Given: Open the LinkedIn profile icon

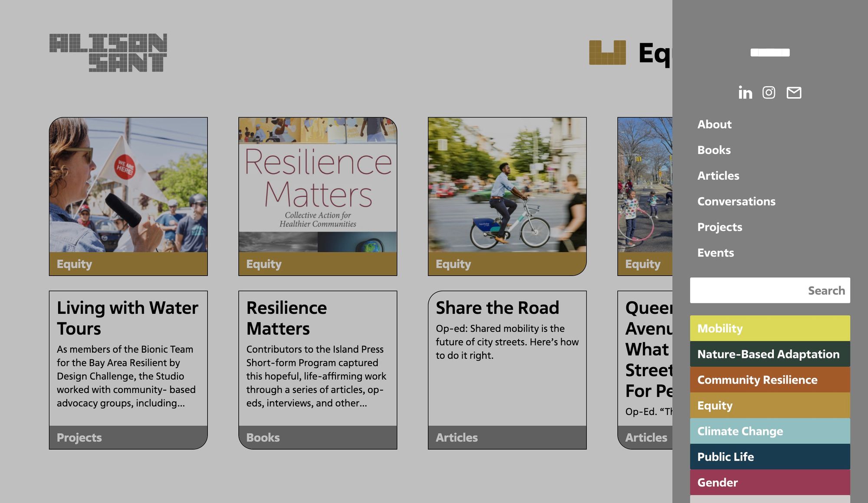Looking at the screenshot, I should pos(745,92).
